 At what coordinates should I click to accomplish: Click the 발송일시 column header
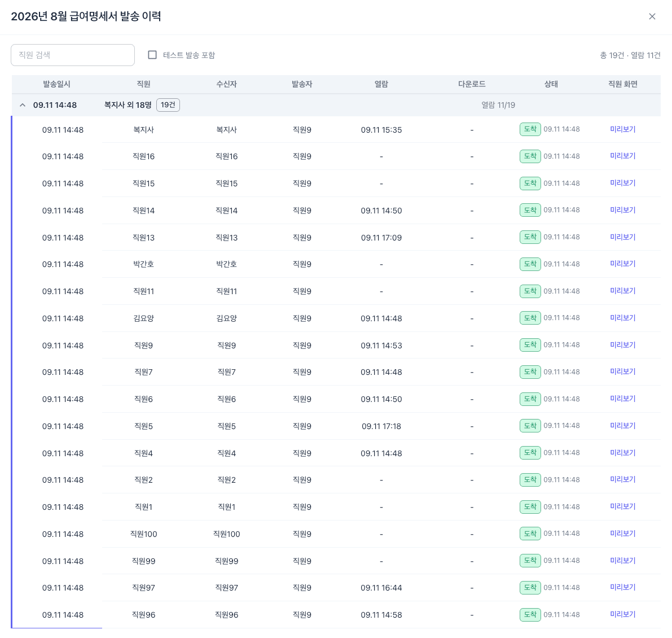(x=56, y=84)
